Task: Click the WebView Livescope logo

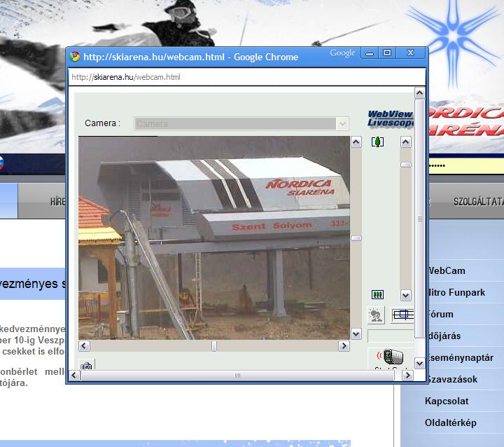Action: click(x=391, y=118)
